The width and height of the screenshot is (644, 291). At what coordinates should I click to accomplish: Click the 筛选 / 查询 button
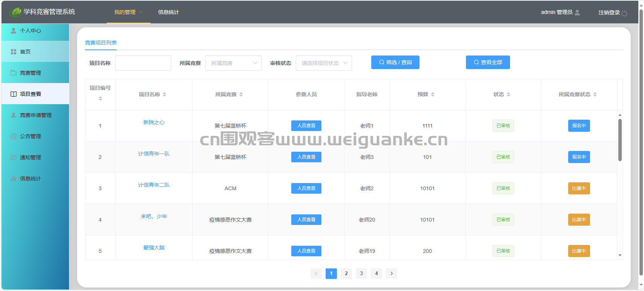395,62
